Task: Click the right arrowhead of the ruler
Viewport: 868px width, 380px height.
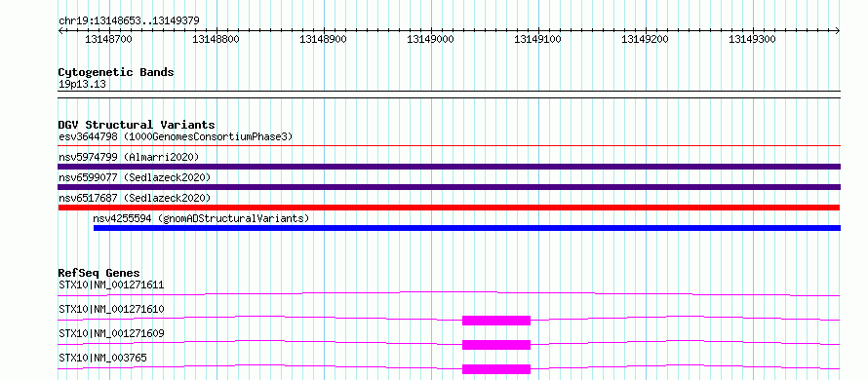Action: click(838, 31)
